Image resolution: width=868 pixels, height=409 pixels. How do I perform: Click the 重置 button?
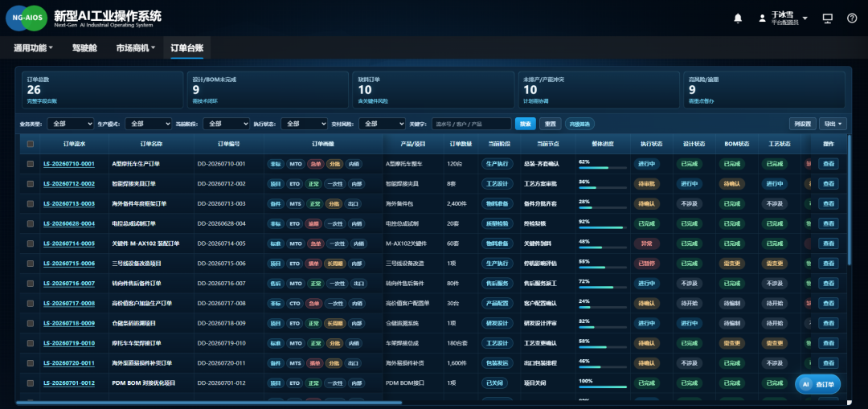click(x=551, y=124)
